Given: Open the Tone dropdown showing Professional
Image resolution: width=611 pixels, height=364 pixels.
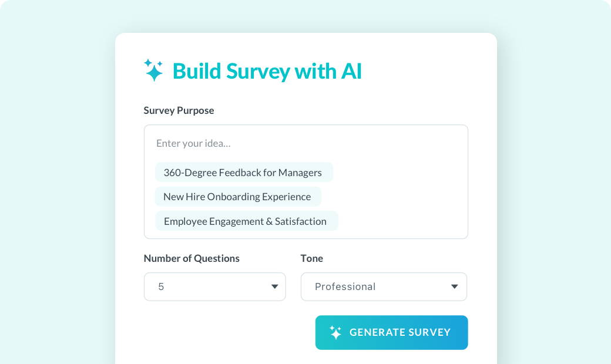Looking at the screenshot, I should [x=384, y=287].
